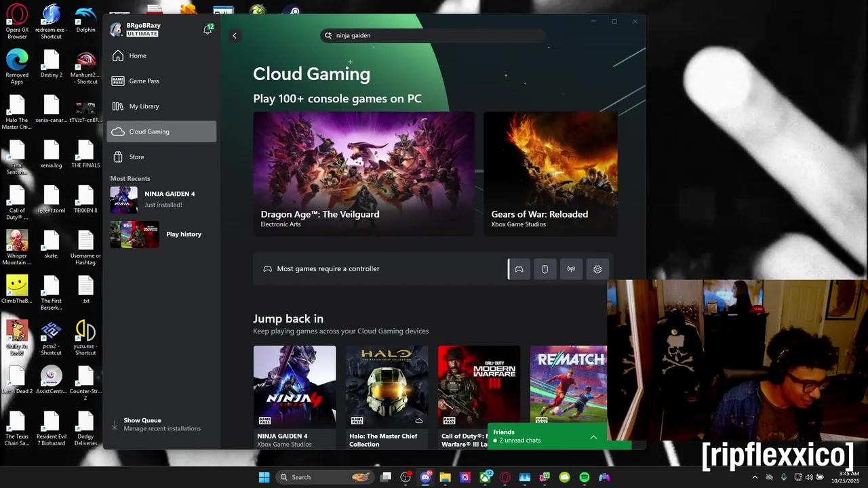Open the REMATCH game card
The image size is (868, 488).
[x=568, y=385]
